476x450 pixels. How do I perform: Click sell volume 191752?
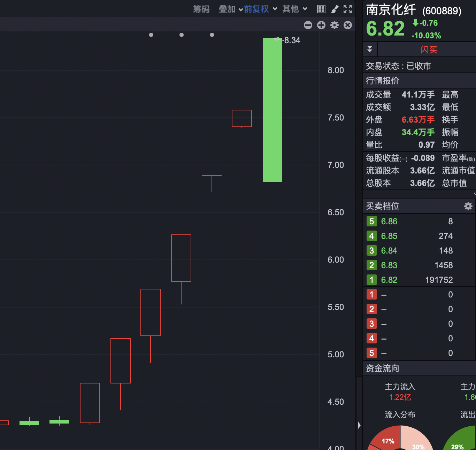[439, 280]
